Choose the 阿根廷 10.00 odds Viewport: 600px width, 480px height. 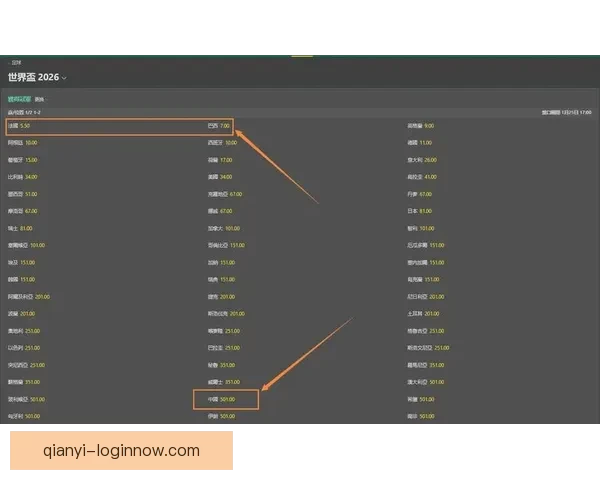(x=23, y=142)
